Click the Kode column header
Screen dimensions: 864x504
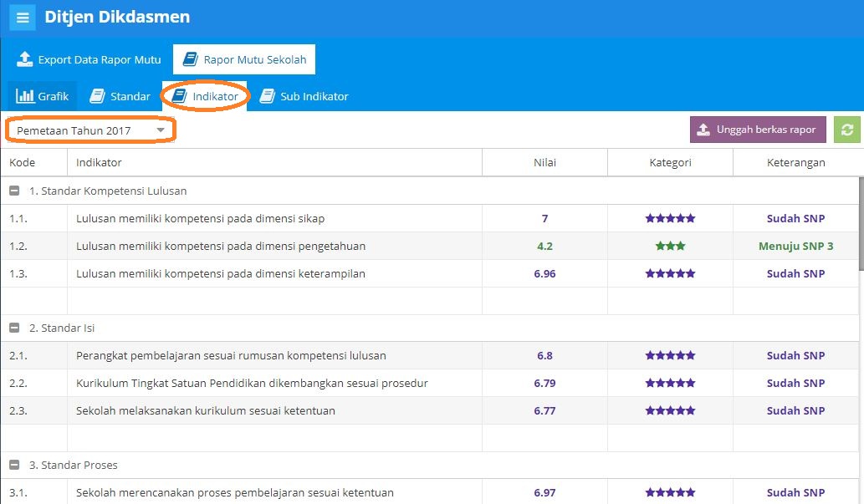(33, 162)
